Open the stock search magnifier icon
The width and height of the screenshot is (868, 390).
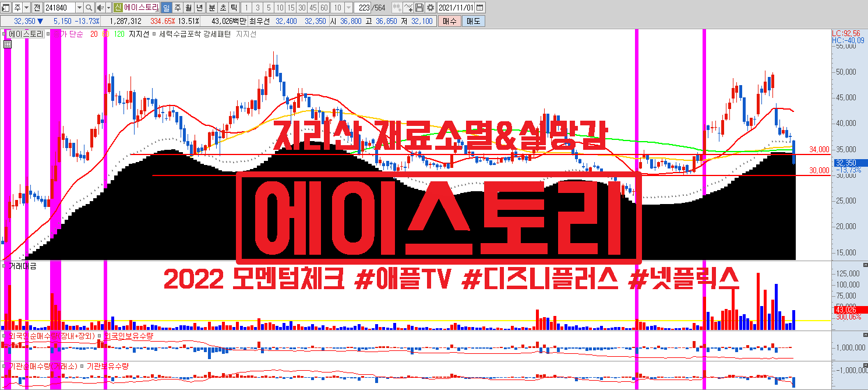click(89, 8)
